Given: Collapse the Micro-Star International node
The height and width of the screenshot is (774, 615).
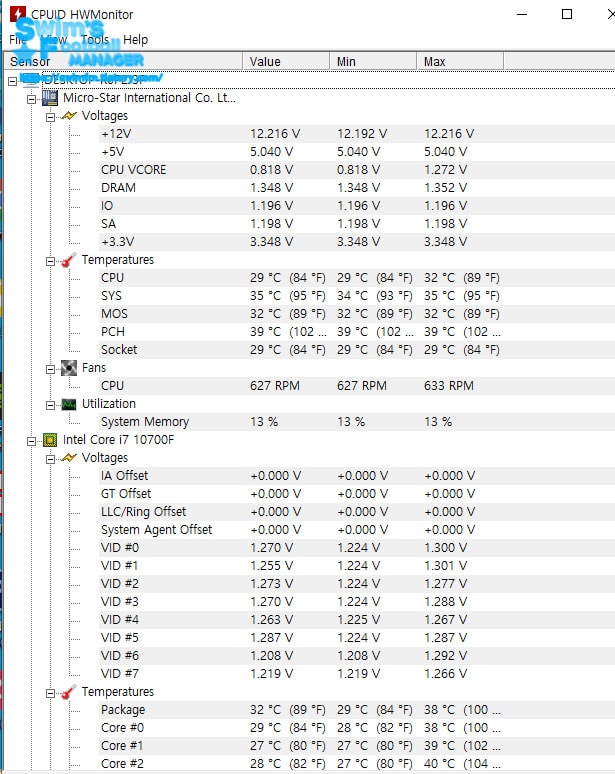Looking at the screenshot, I should coord(32,99).
